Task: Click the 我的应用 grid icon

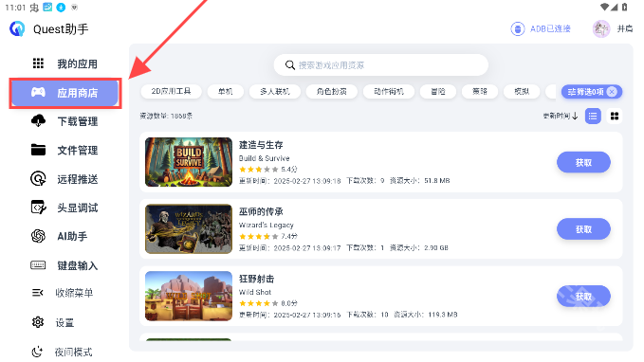Action: point(38,63)
